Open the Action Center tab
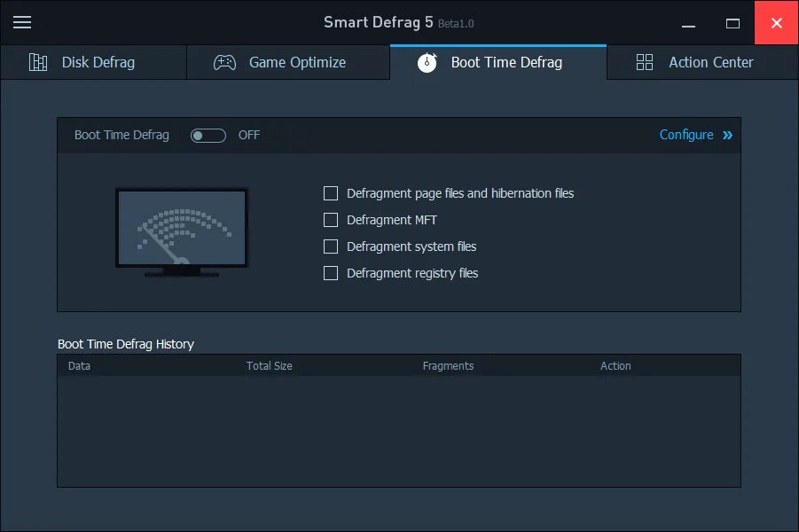The height and width of the screenshot is (532, 799). click(x=702, y=62)
